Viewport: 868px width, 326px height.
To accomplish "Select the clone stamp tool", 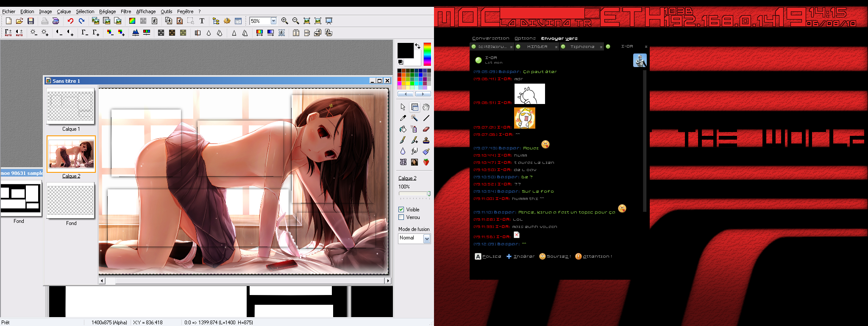I will [426, 140].
